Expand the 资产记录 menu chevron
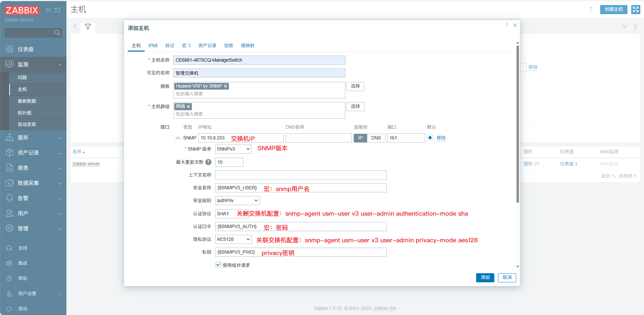This screenshot has width=644, height=315. pyautogui.click(x=60, y=153)
